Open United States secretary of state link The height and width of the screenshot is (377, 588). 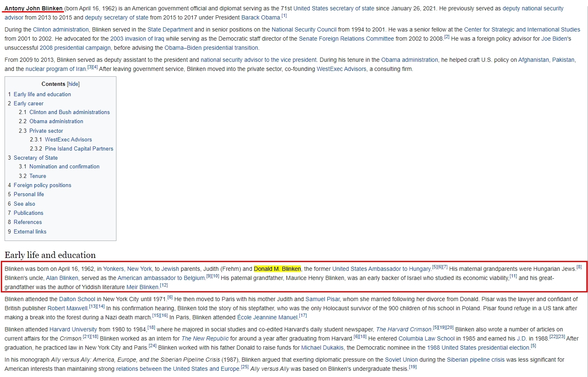334,8
